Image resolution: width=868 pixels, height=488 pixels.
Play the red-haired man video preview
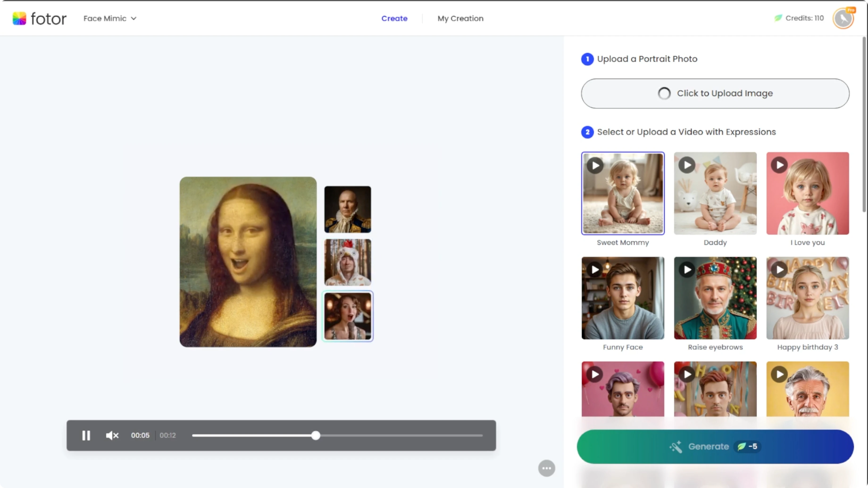coord(687,375)
